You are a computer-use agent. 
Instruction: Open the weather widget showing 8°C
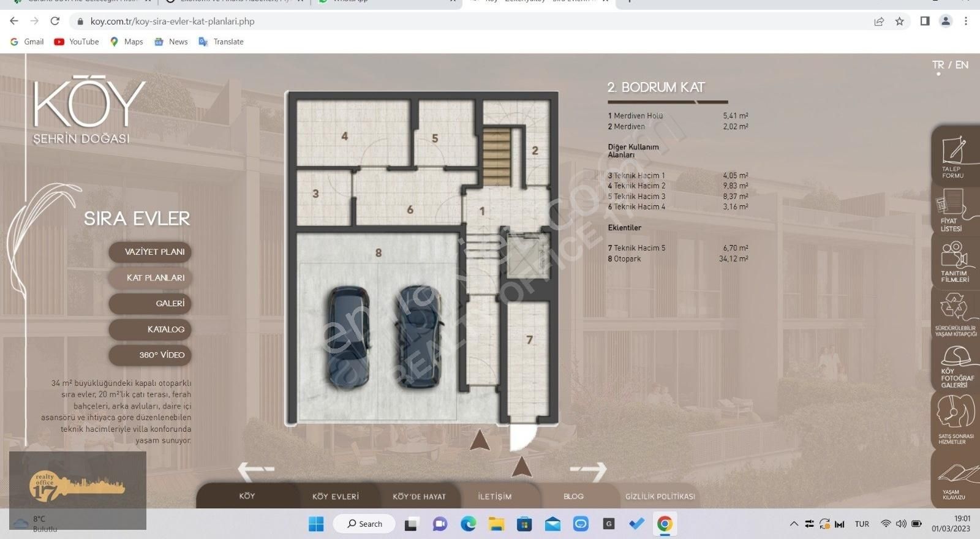36,524
